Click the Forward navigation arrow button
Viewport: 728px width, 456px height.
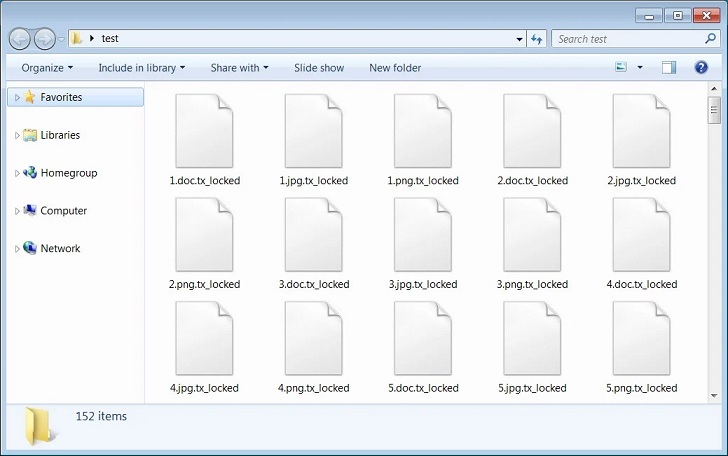45,39
